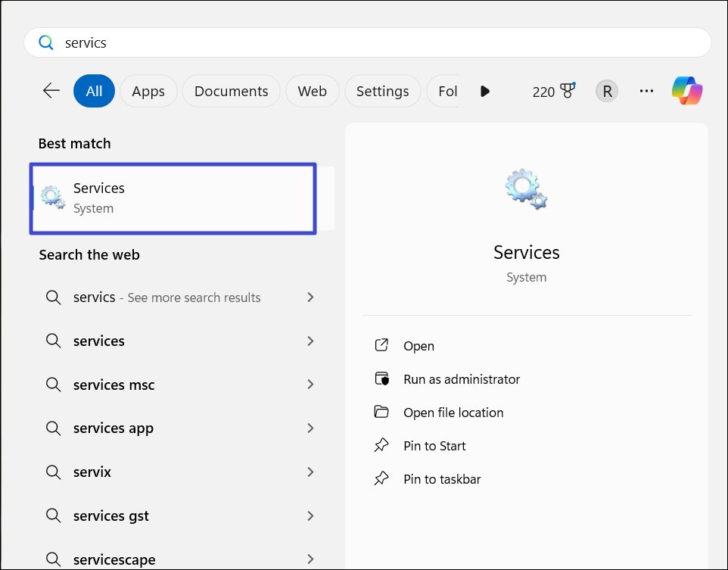Expand the 'servix' suggestion chevron

[x=310, y=472]
